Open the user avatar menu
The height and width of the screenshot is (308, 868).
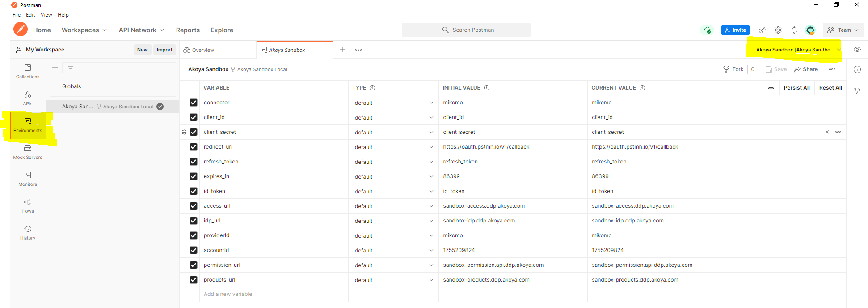click(810, 30)
